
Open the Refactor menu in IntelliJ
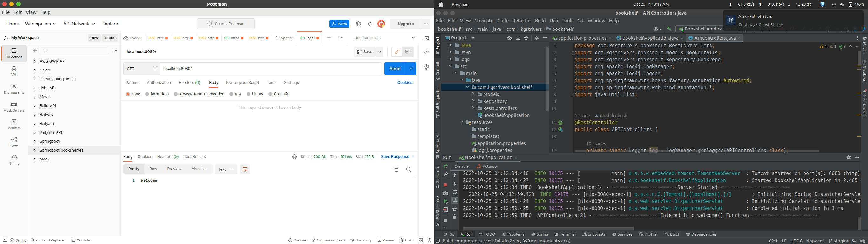521,21
